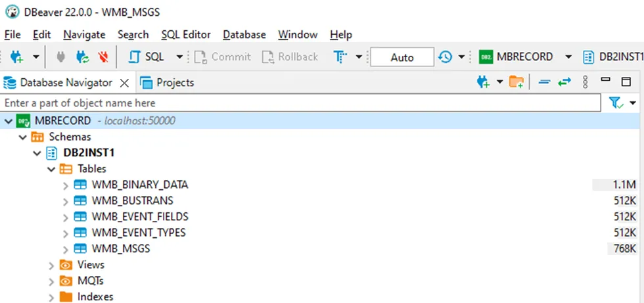
Task: Open the Help menu
Action: point(341,34)
